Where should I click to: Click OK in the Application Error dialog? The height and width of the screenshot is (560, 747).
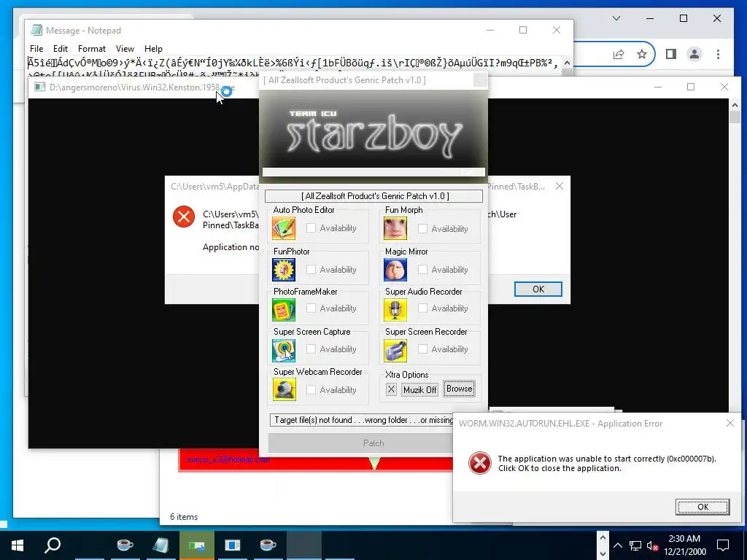pos(703,507)
